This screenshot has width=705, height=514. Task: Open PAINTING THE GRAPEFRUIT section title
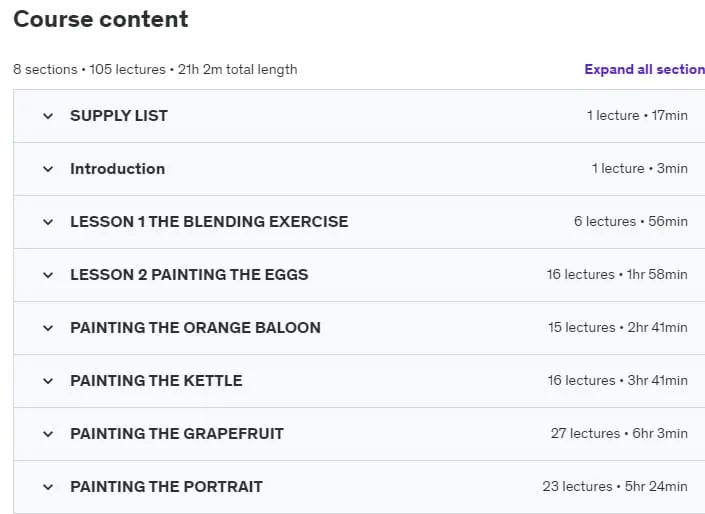[177, 434]
